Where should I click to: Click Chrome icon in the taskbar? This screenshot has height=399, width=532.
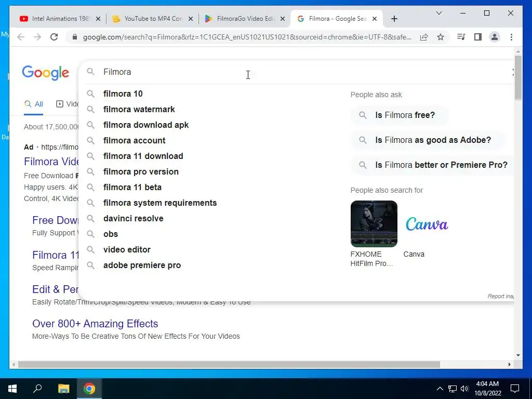(x=89, y=389)
